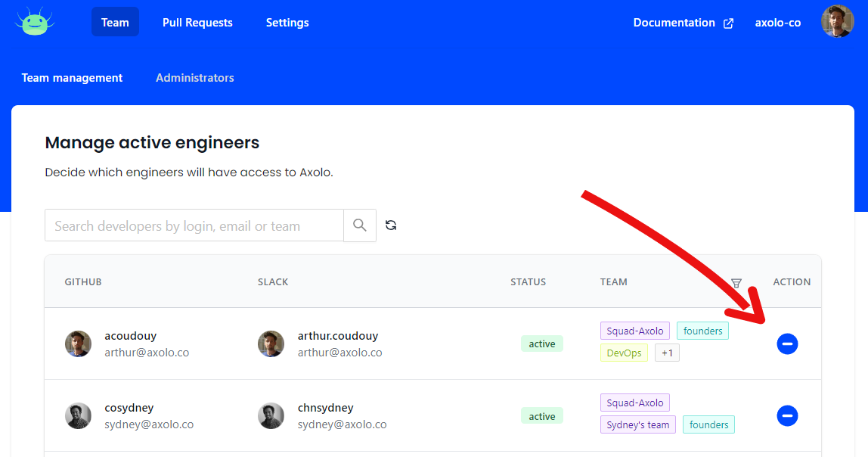Click the axolo-co organization name
Viewport: 868px width, 457px height.
(x=777, y=23)
